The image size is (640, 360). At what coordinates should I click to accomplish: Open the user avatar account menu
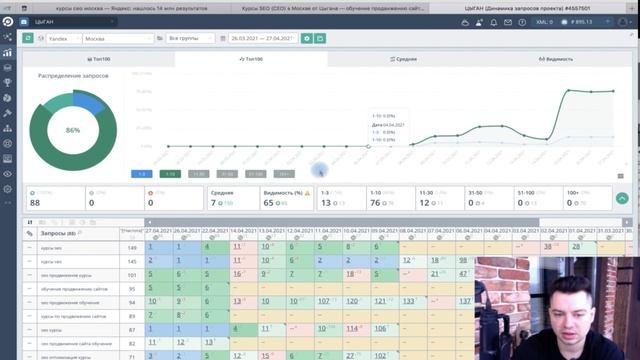point(623,22)
